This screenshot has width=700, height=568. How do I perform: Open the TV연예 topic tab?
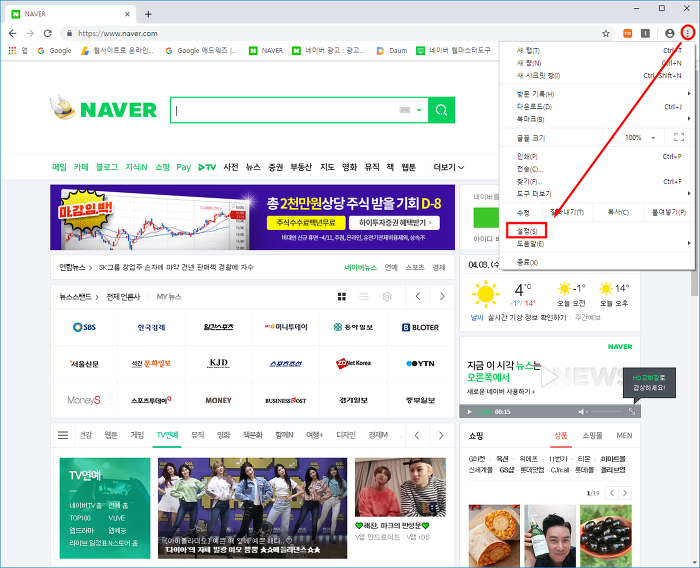click(x=167, y=435)
